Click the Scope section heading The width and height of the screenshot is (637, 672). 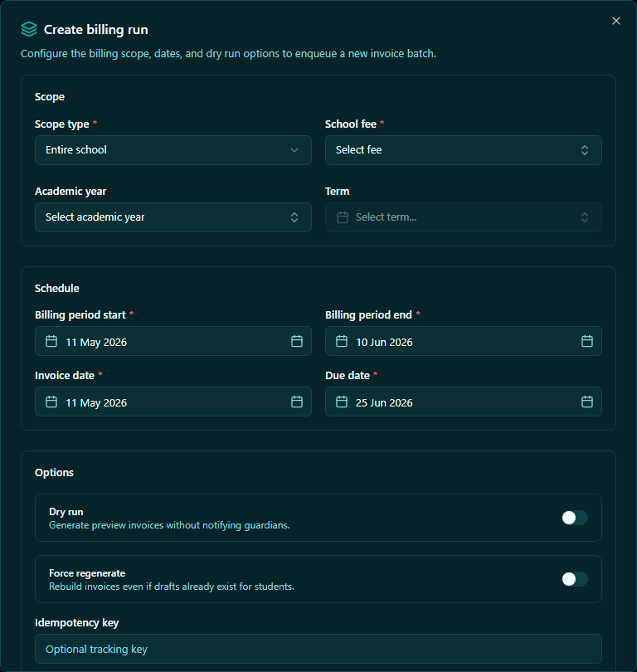(50, 97)
